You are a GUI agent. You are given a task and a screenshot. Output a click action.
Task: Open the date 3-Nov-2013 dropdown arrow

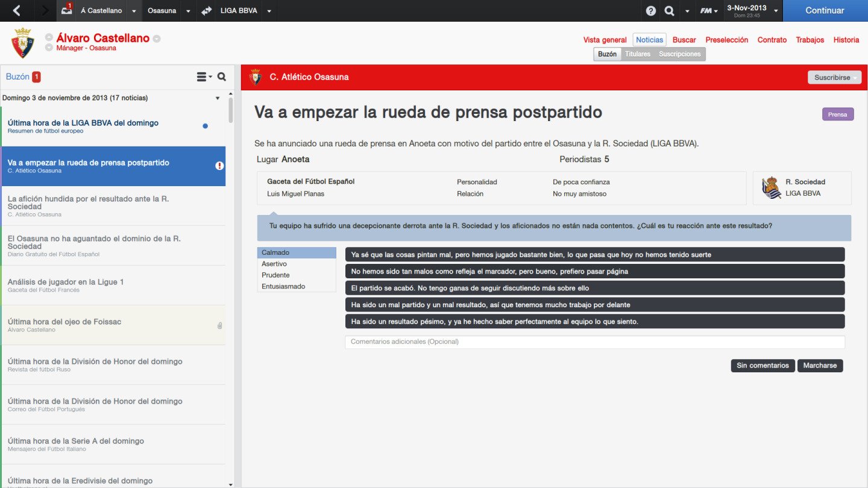(x=776, y=11)
